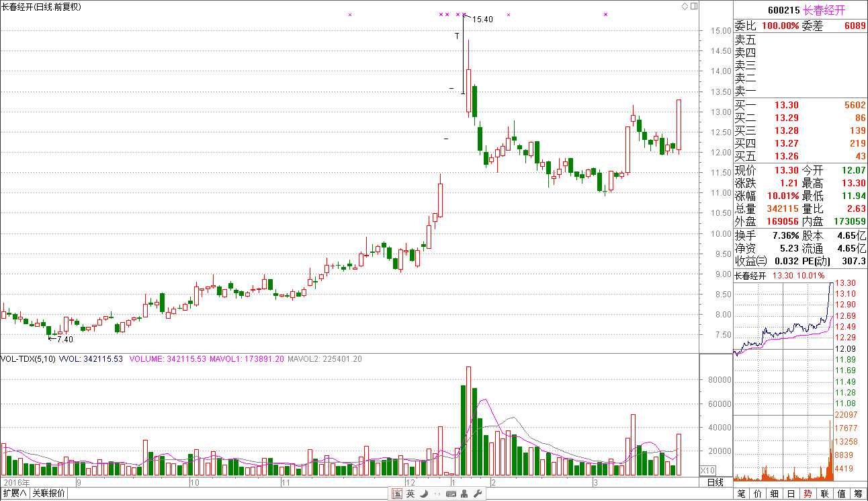The width and height of the screenshot is (868, 501).
Task: Select the 势 tab
Action: [808, 494]
